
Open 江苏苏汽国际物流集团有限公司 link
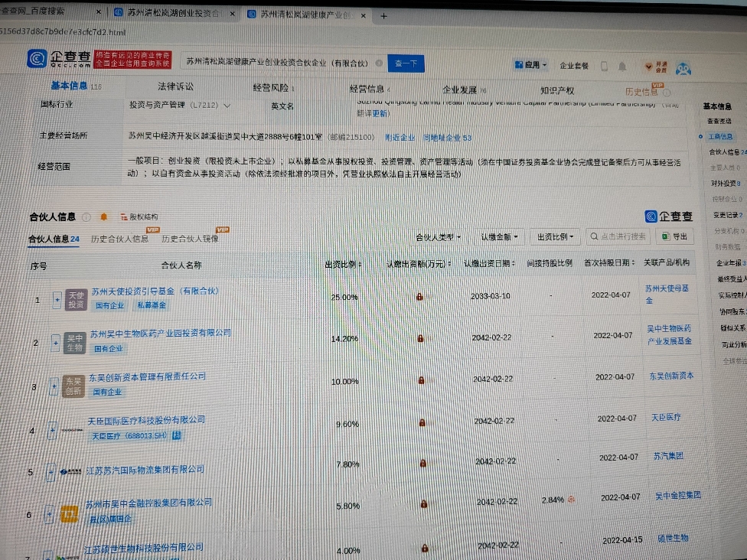(145, 470)
